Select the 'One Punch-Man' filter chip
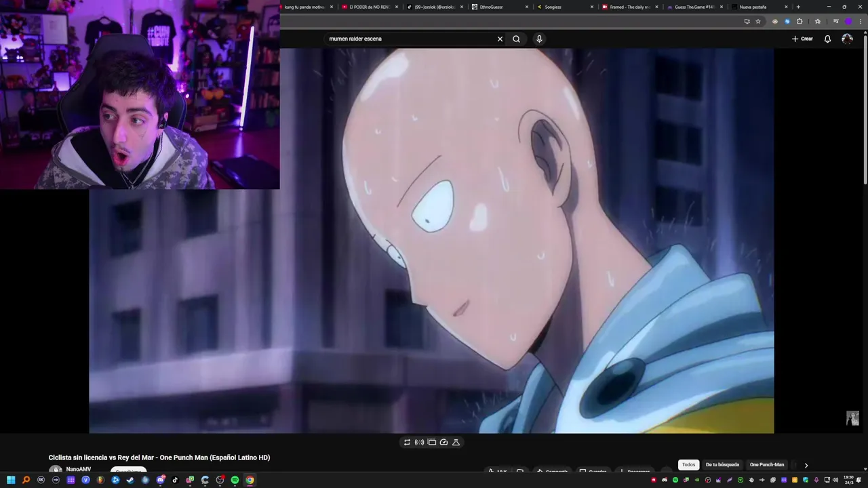 click(x=767, y=465)
